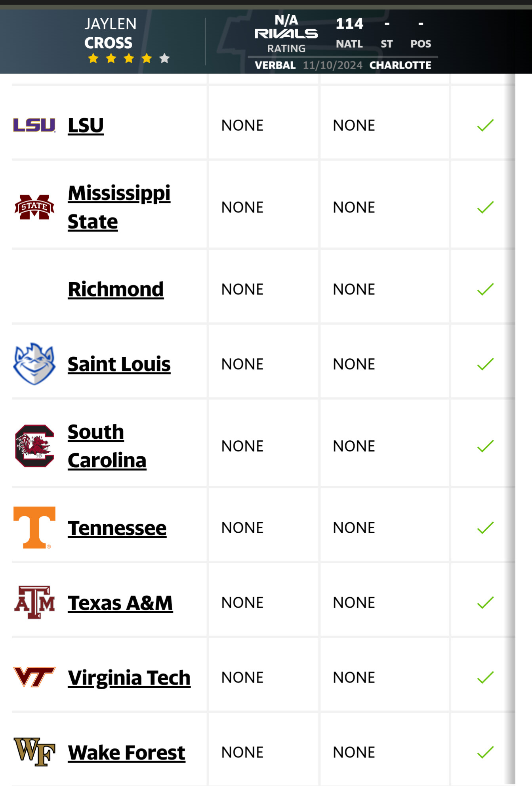Open the South Carolina link

tap(107, 446)
